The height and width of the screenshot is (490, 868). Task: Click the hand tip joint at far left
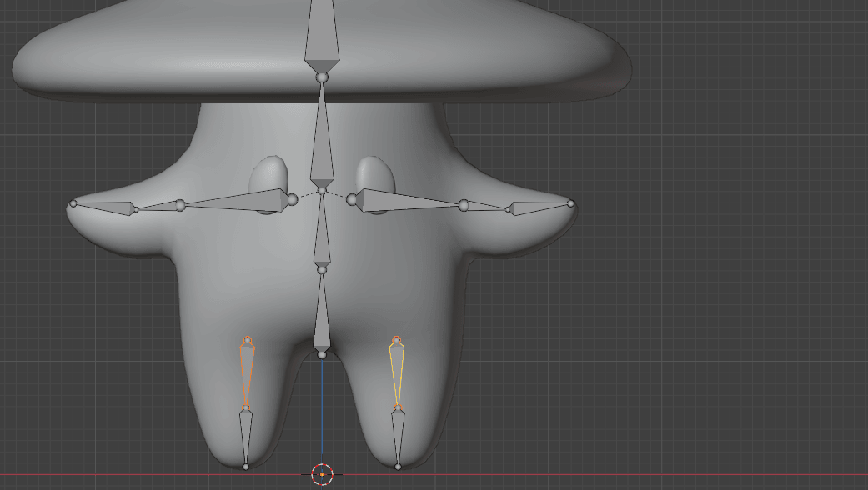[x=73, y=203]
